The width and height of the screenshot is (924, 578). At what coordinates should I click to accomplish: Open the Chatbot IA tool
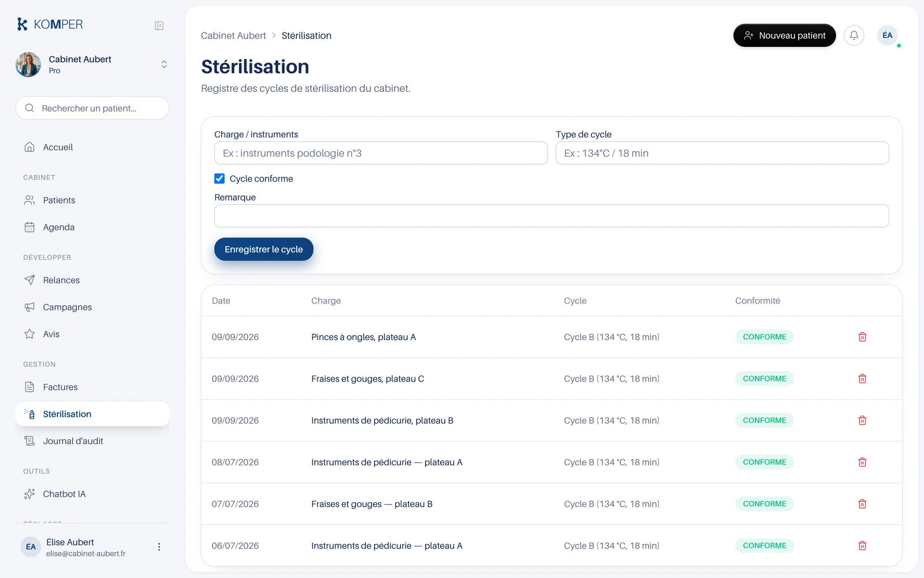tap(92, 494)
